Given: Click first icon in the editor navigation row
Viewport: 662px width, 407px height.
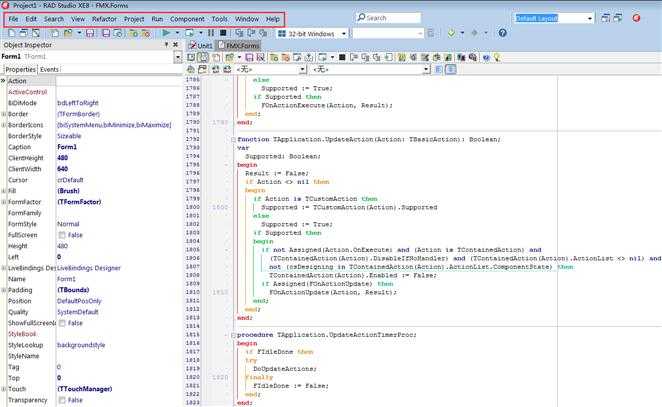Looking at the screenshot, I should 191,69.
